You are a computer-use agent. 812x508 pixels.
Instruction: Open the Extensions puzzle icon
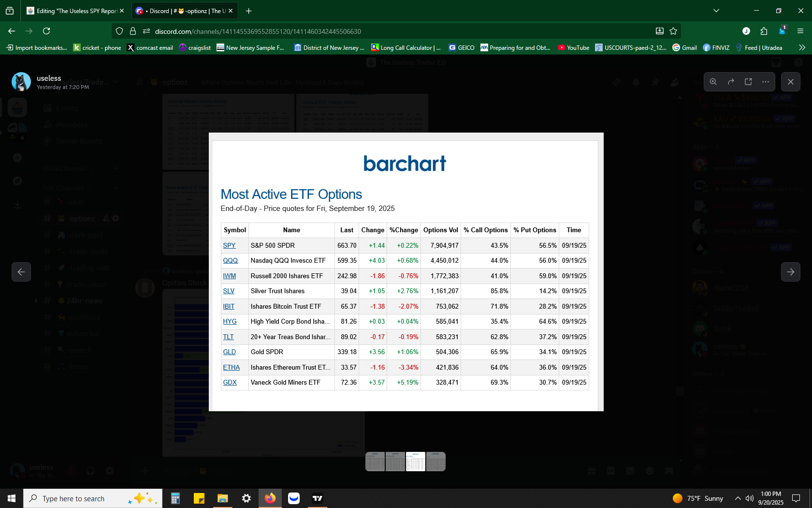click(x=764, y=31)
